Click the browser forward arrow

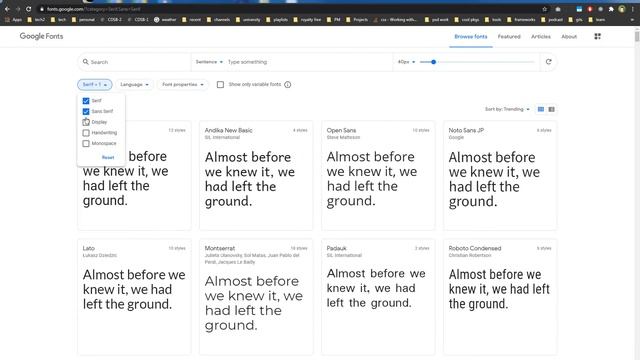(x=18, y=9)
